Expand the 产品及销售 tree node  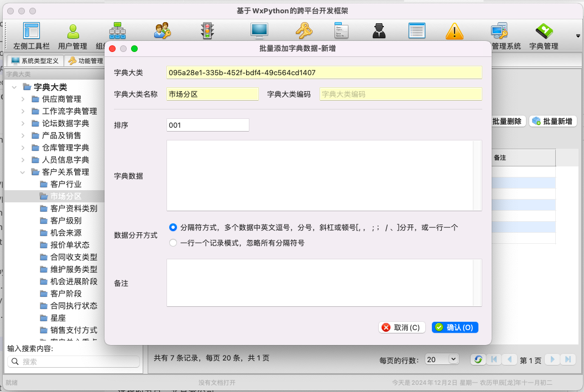[23, 135]
